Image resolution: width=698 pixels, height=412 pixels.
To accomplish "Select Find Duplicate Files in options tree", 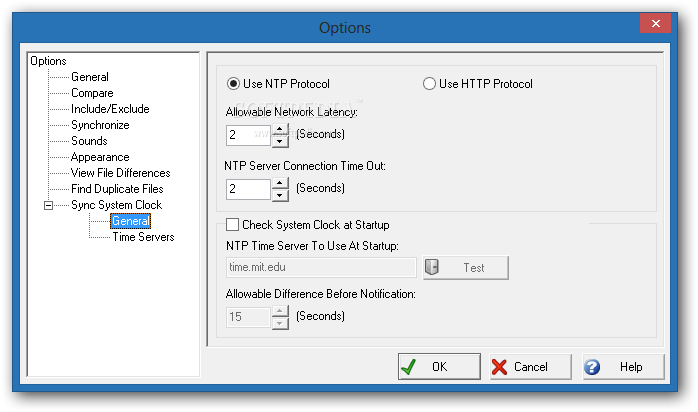I will [x=117, y=189].
